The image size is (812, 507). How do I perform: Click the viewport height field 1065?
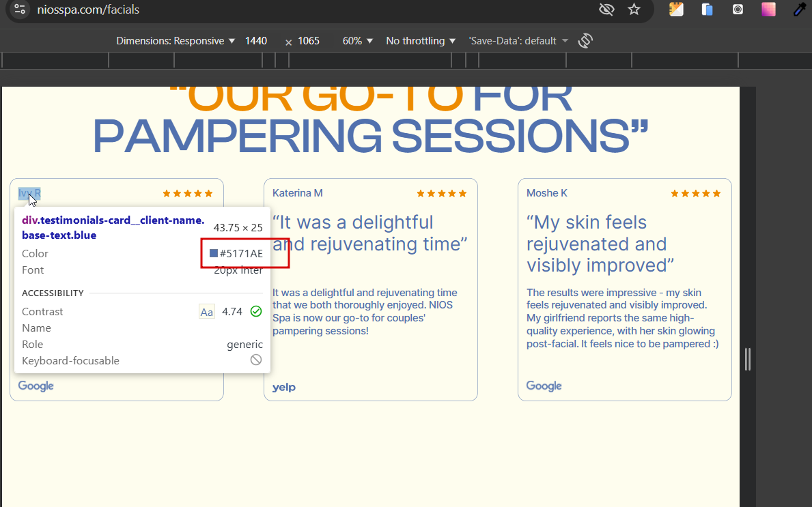click(309, 41)
